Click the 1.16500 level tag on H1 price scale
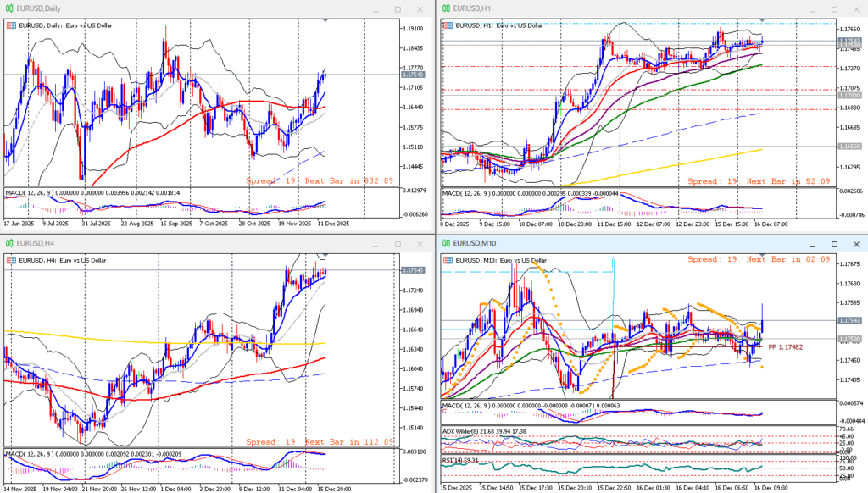 click(x=849, y=147)
